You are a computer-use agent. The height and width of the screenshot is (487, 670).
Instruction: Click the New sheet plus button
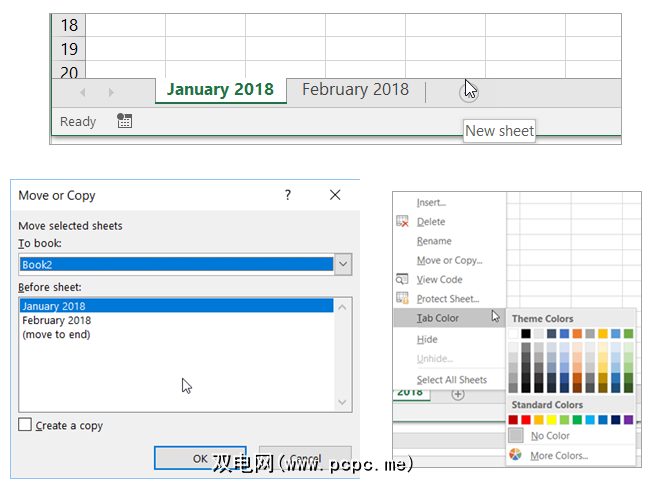coord(468,91)
